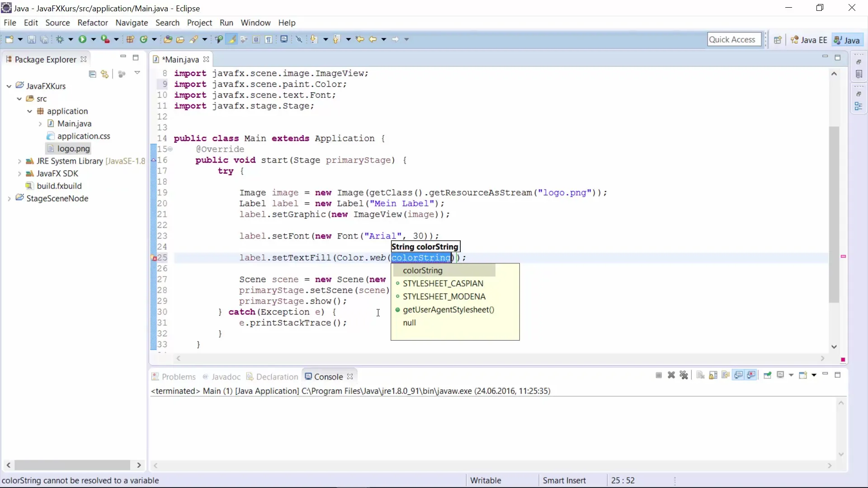Toggle Show Console on Standard Out
This screenshot has height=488, width=868.
pyautogui.click(x=739, y=375)
